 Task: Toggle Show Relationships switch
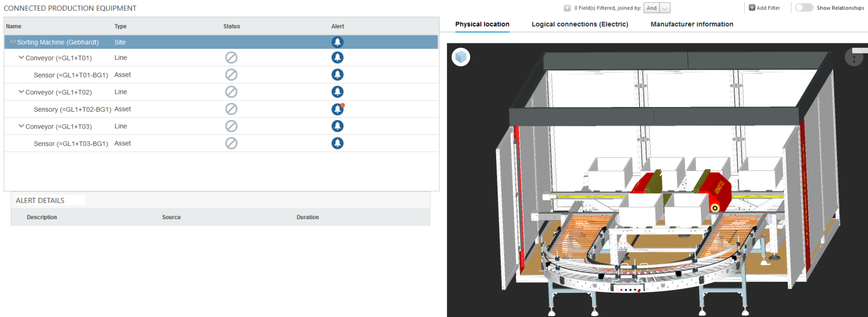click(804, 8)
